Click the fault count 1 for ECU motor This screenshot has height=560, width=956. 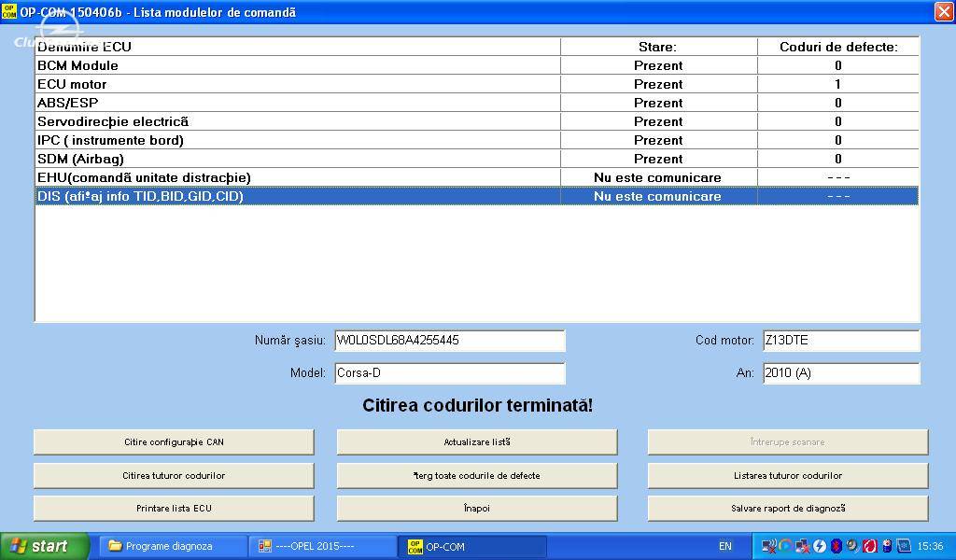point(838,84)
